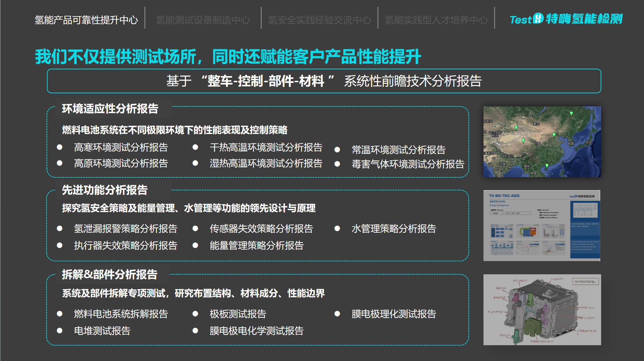The image size is (644, 361).
Task: Click the 整车-控制-部件-材料 banner box
Action: (x=324, y=81)
